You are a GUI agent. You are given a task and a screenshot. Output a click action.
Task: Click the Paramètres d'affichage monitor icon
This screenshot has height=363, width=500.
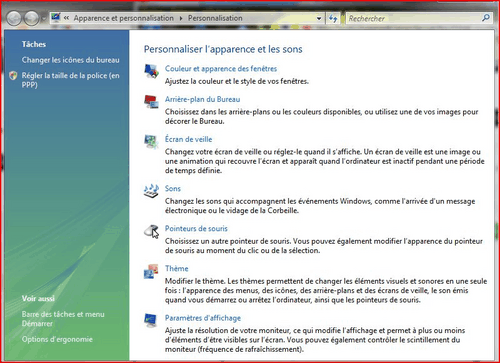[151, 320]
